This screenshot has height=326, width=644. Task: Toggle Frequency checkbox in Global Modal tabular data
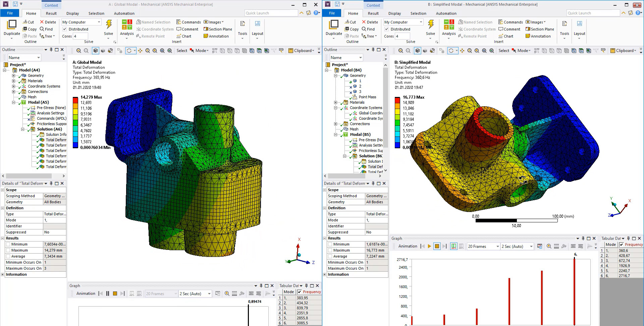[x=299, y=292]
